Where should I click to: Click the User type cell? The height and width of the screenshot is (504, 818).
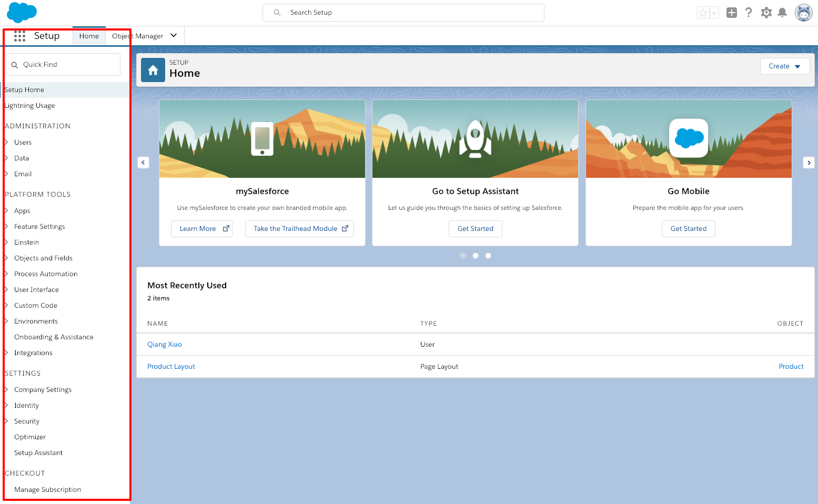tap(428, 345)
